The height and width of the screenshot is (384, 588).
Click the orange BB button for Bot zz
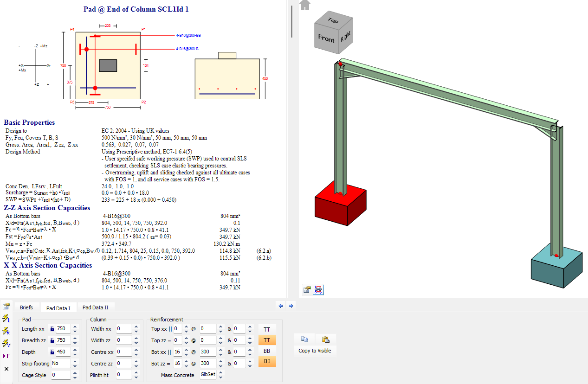click(x=267, y=361)
